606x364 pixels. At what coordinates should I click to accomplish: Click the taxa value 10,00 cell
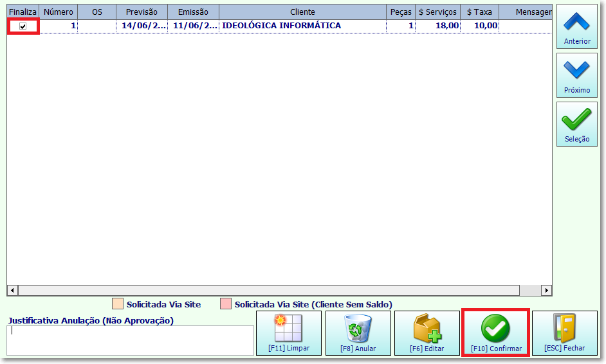480,26
